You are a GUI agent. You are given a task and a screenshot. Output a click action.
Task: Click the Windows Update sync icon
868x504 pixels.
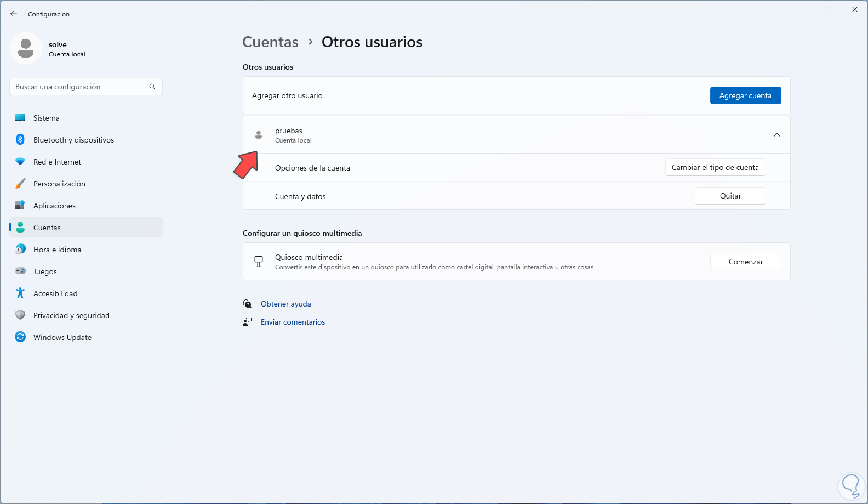pos(20,337)
